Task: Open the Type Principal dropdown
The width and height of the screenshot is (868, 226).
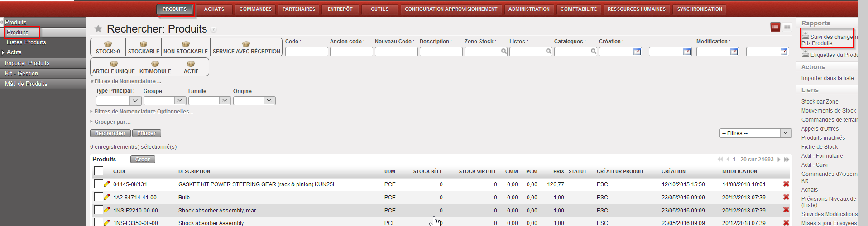Action: [x=135, y=100]
